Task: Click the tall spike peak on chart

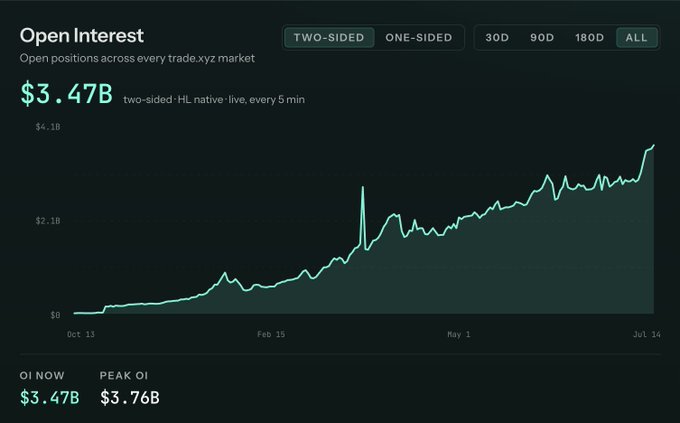Action: pyautogui.click(x=363, y=187)
